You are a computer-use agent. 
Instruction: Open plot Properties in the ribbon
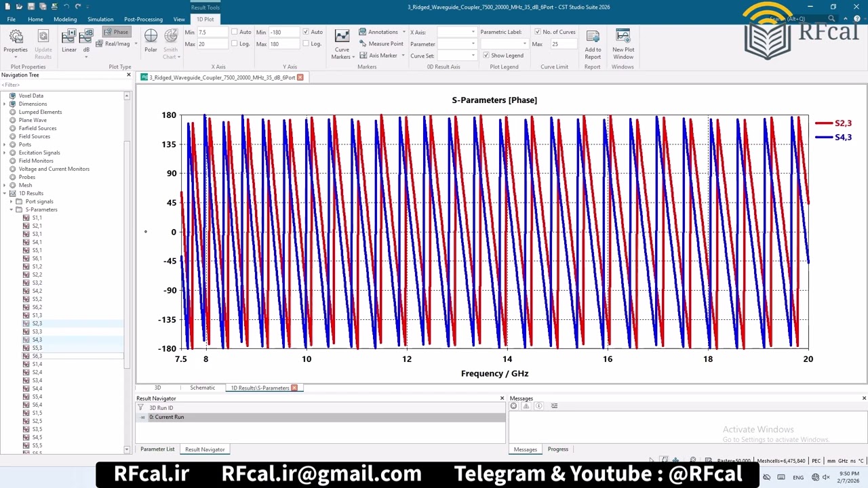(16, 43)
